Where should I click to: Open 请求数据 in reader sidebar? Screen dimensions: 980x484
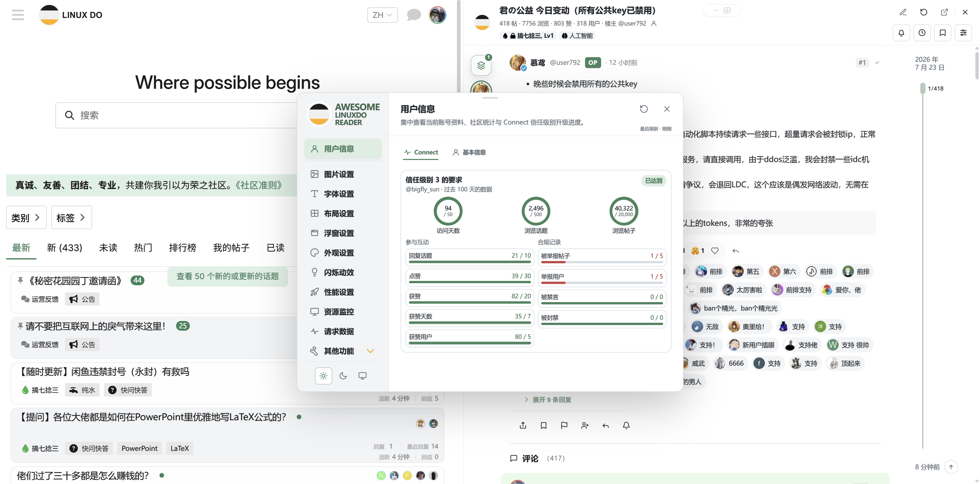343,331
